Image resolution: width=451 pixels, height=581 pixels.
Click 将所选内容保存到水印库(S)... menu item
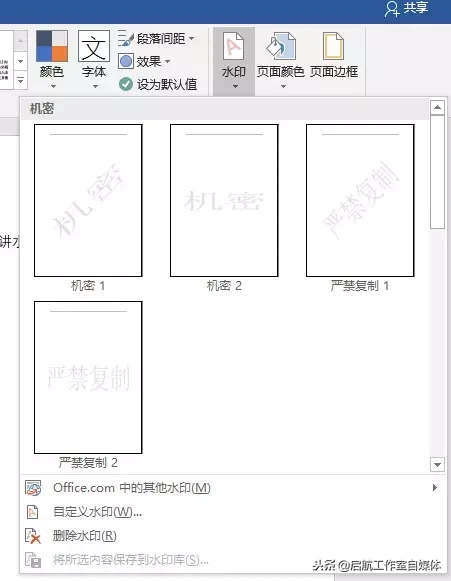coord(233,560)
